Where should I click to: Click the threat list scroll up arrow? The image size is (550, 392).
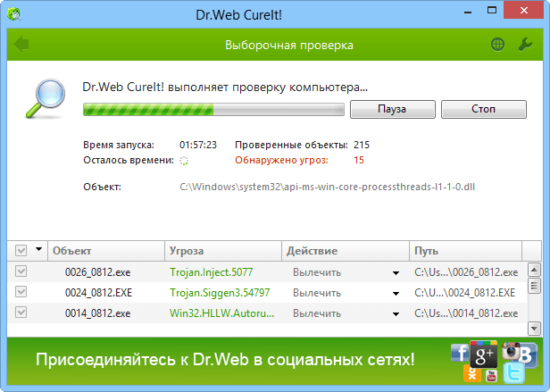pos(534,270)
